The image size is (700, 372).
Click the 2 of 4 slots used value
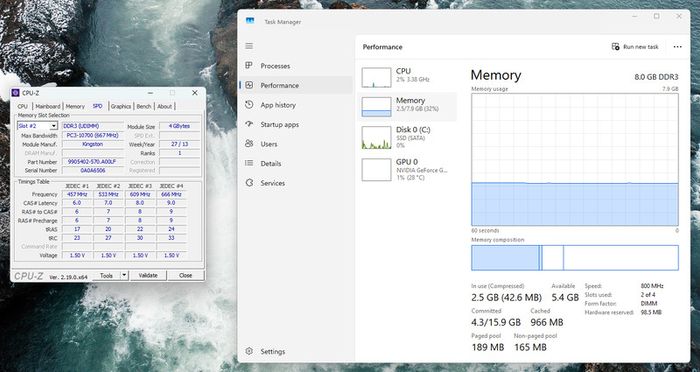point(649,295)
